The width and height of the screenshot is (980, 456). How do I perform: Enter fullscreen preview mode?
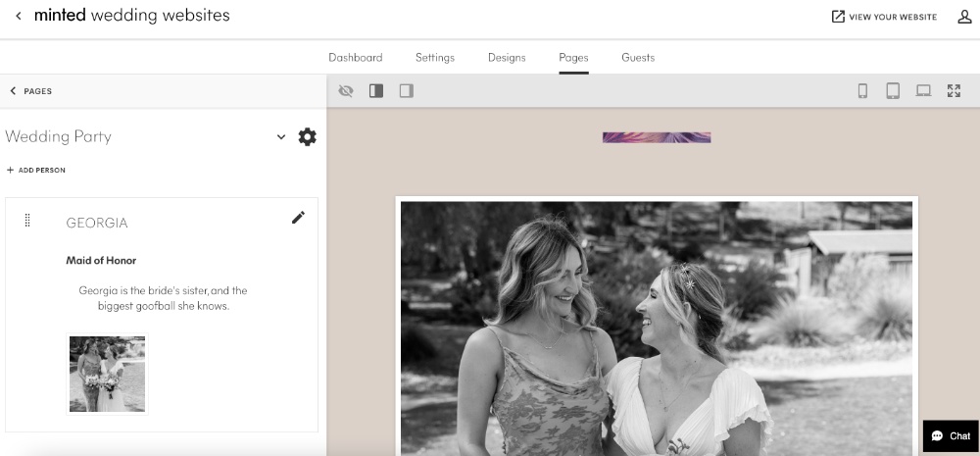click(954, 91)
